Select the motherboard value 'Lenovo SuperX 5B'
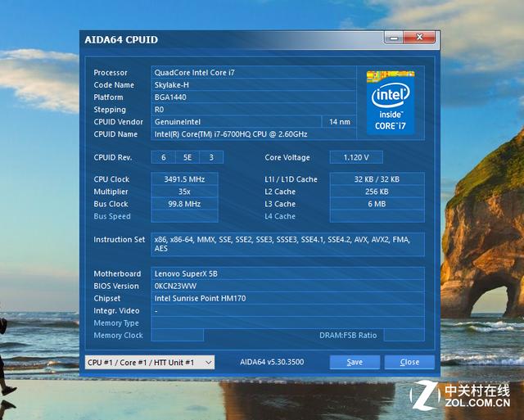 coord(186,273)
